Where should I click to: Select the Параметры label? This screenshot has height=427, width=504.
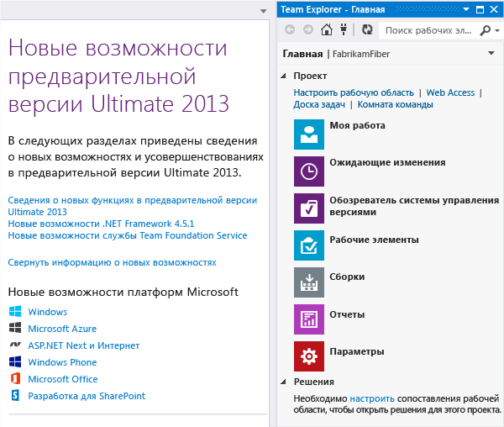(357, 351)
